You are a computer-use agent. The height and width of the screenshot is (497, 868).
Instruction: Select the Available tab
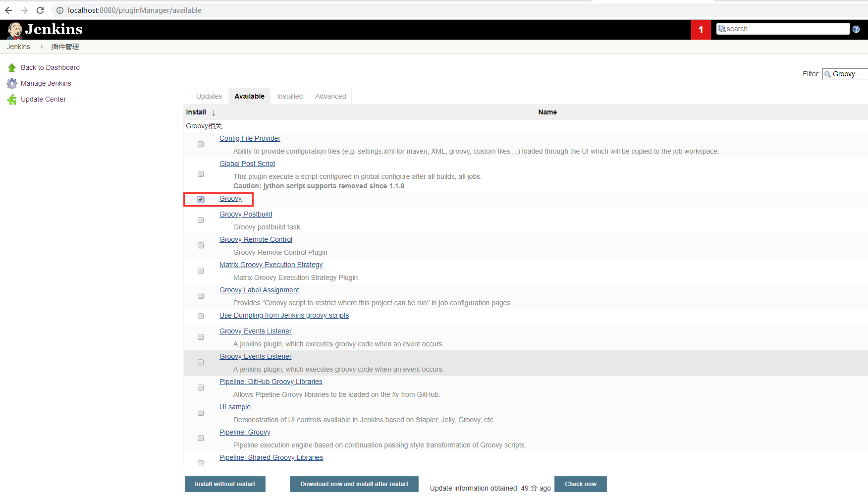[x=250, y=96]
